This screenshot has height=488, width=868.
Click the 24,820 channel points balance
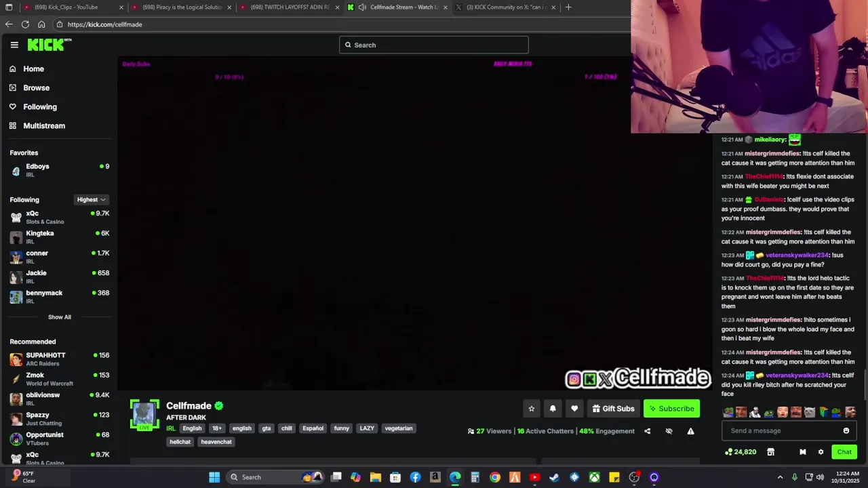741,452
